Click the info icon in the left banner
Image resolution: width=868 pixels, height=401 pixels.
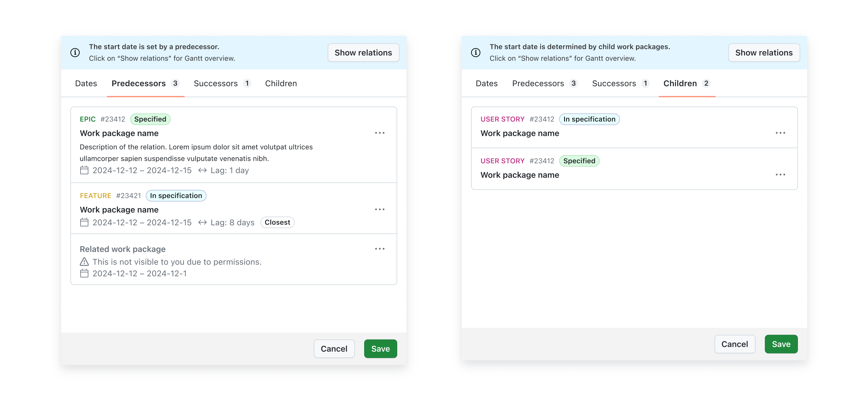(75, 52)
